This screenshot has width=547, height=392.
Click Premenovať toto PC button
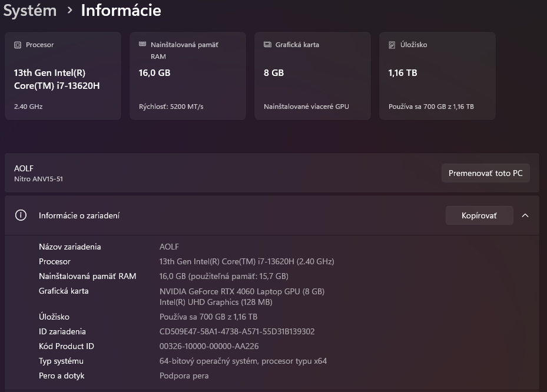tap(486, 173)
